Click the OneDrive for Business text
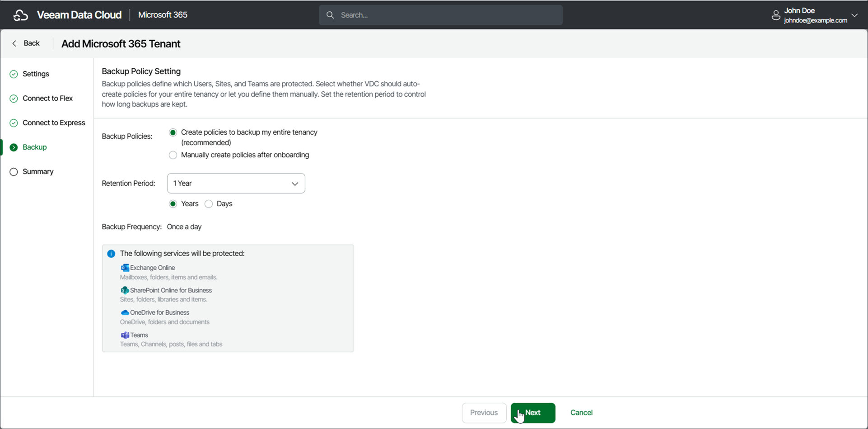The height and width of the screenshot is (429, 868). coord(160,312)
